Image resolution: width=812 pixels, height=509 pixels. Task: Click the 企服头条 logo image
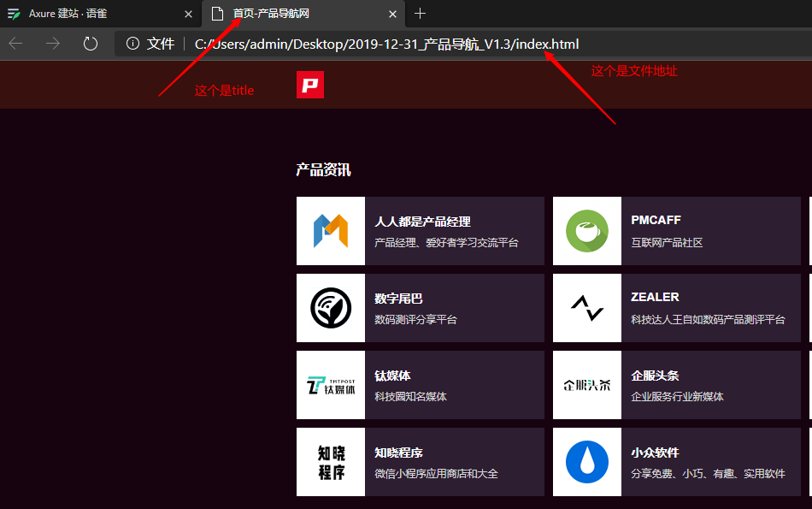point(586,385)
